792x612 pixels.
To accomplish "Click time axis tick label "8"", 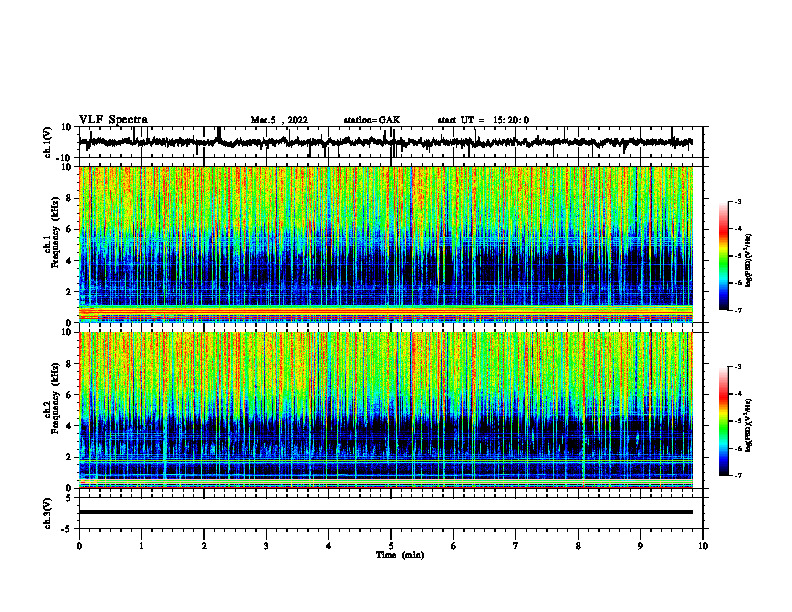I will (578, 546).
